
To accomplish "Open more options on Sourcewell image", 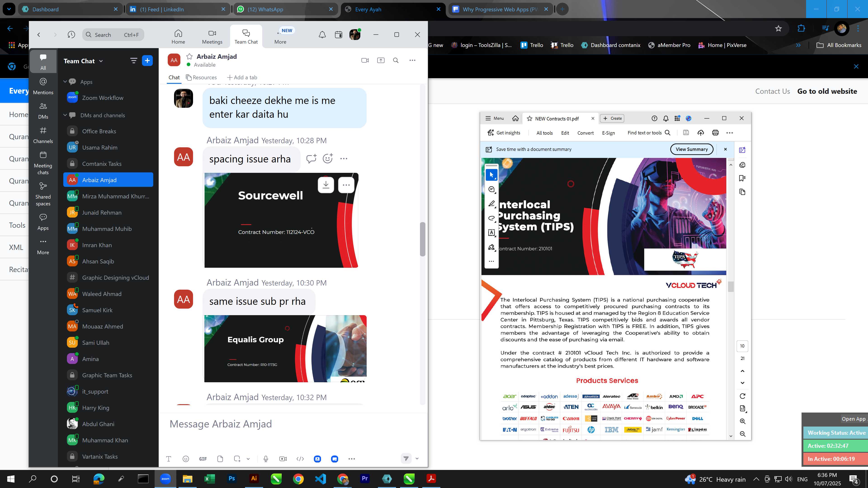I will coord(346,185).
